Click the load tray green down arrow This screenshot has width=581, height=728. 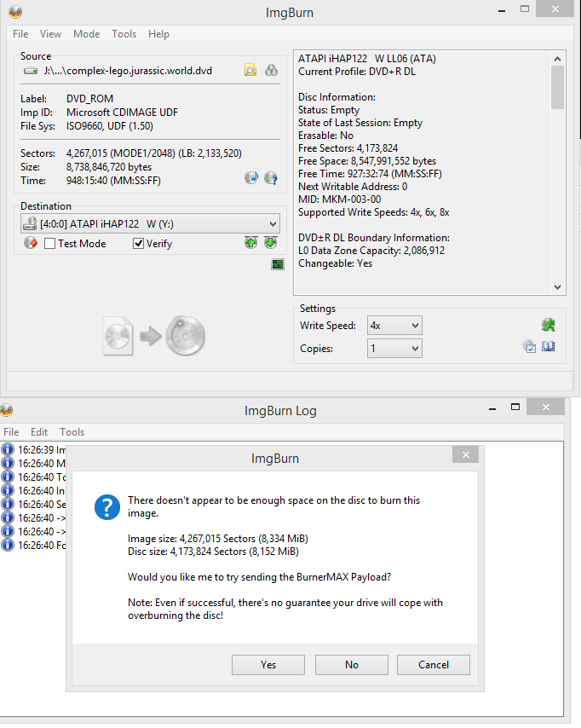click(270, 243)
